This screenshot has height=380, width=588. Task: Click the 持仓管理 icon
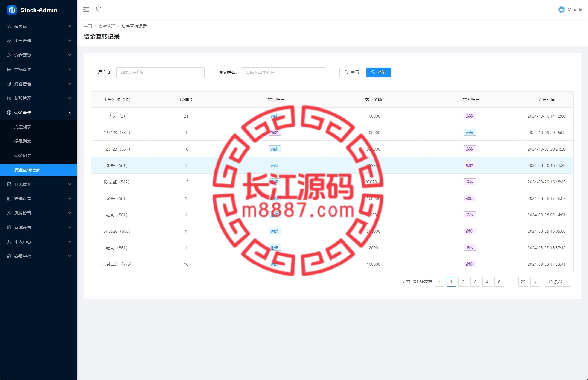click(x=9, y=84)
